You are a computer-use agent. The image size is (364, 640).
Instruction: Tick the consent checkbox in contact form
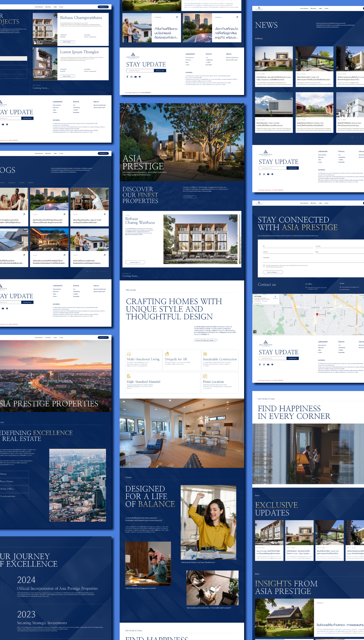(x=264, y=266)
